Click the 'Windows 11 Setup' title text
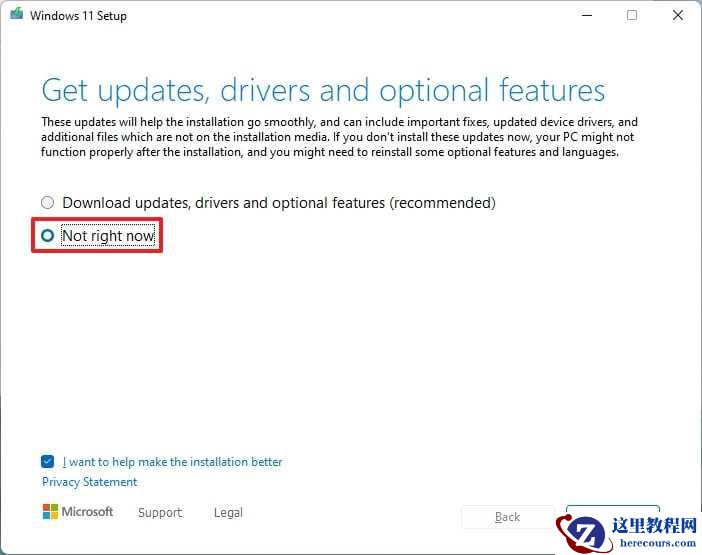This screenshot has width=702, height=555. coord(78,16)
